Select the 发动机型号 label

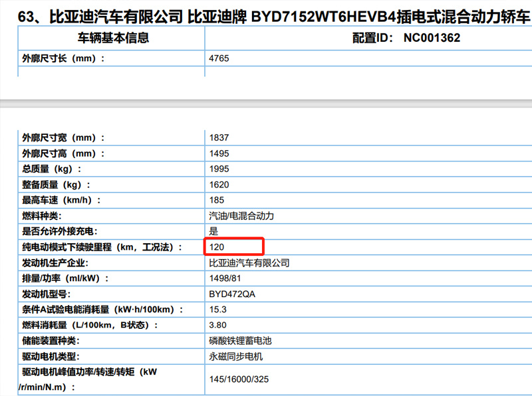[46, 294]
